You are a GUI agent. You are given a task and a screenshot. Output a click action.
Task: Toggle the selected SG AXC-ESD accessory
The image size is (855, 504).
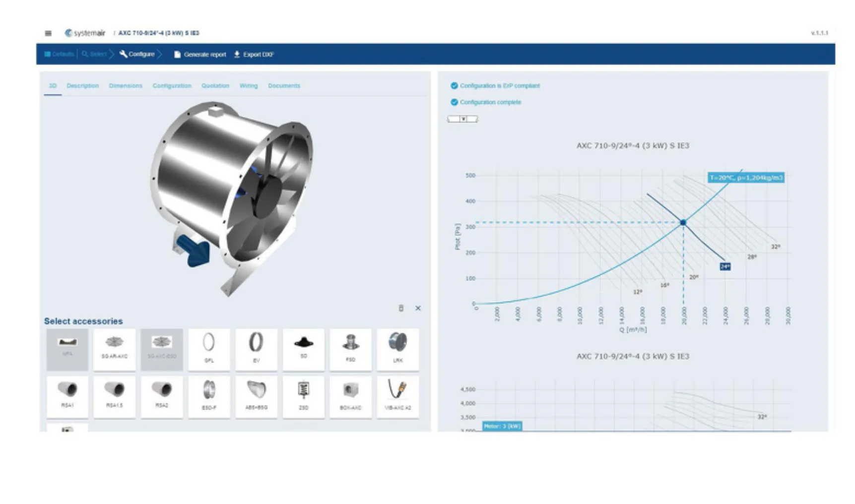[x=162, y=349]
